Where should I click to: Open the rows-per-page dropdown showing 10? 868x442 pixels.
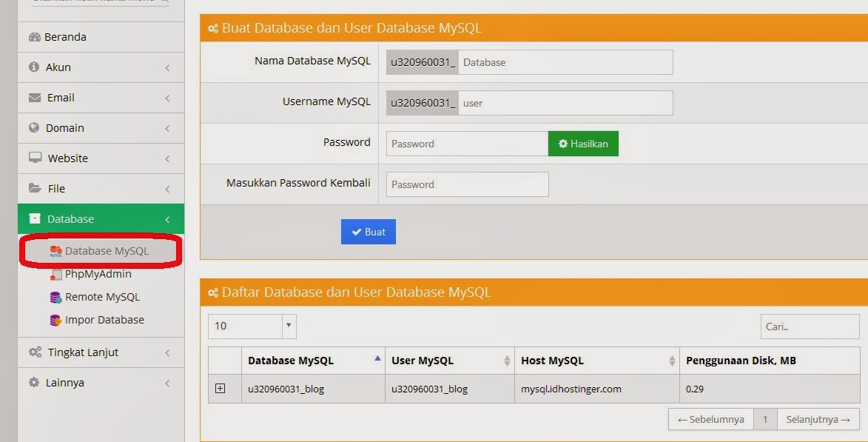click(252, 327)
